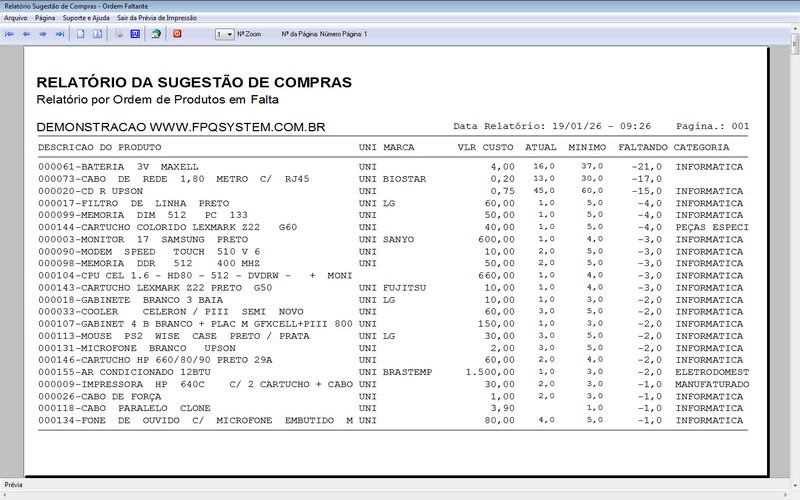
Task: Click 000131-MICROFONE BRANCO UPSON text
Action: [137, 348]
